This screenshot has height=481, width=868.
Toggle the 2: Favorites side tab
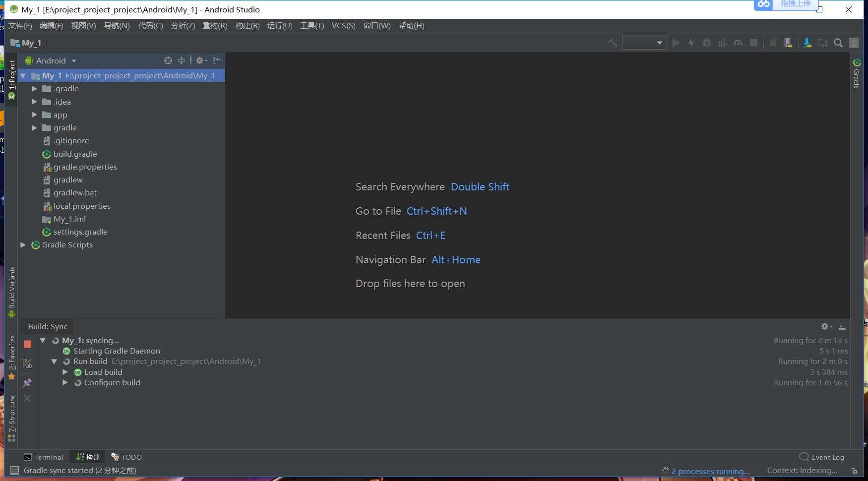tap(11, 358)
